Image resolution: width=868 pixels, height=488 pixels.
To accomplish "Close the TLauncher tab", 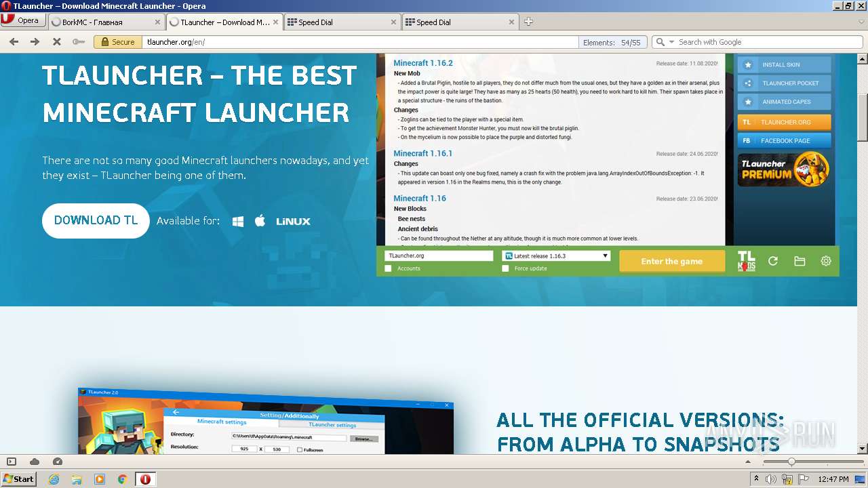I will 275,22.
